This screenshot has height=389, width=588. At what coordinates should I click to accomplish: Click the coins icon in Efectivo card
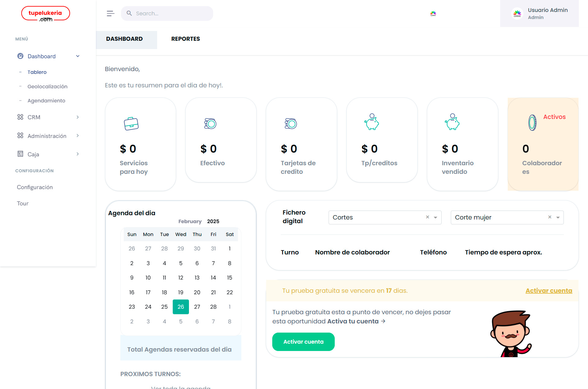210,124
